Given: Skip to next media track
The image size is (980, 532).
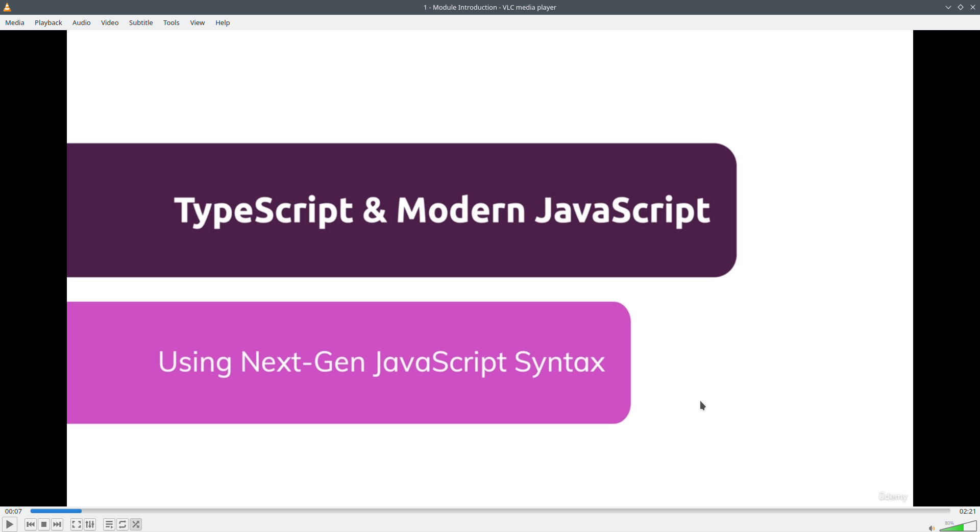Looking at the screenshot, I should point(58,524).
